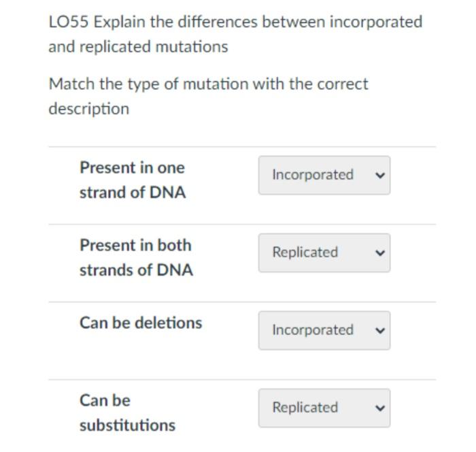The image size is (476, 452).
Task: Click the 'Present in both strands of DNA' label
Action: pyautogui.click(x=136, y=257)
